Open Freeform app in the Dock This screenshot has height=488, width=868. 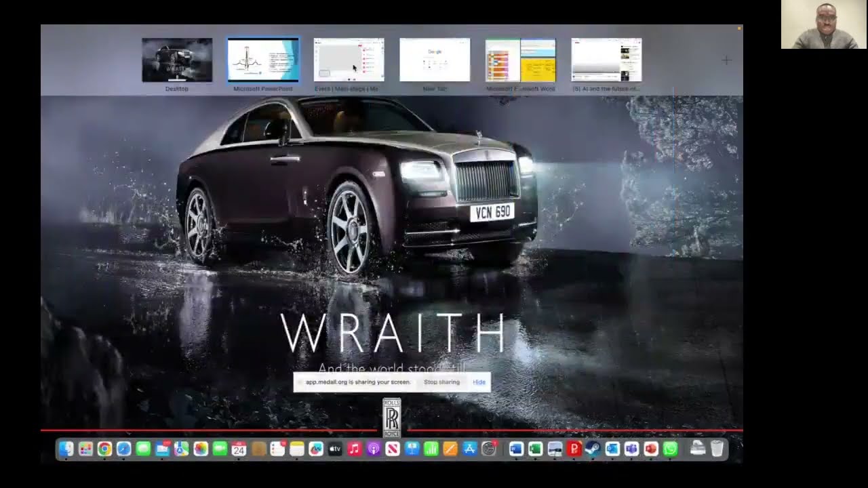pyautogui.click(x=316, y=449)
